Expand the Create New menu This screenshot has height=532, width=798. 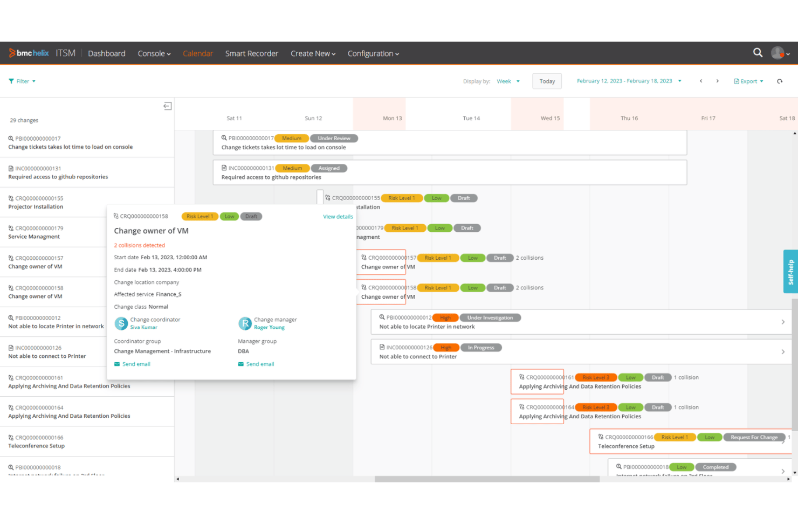[313, 53]
